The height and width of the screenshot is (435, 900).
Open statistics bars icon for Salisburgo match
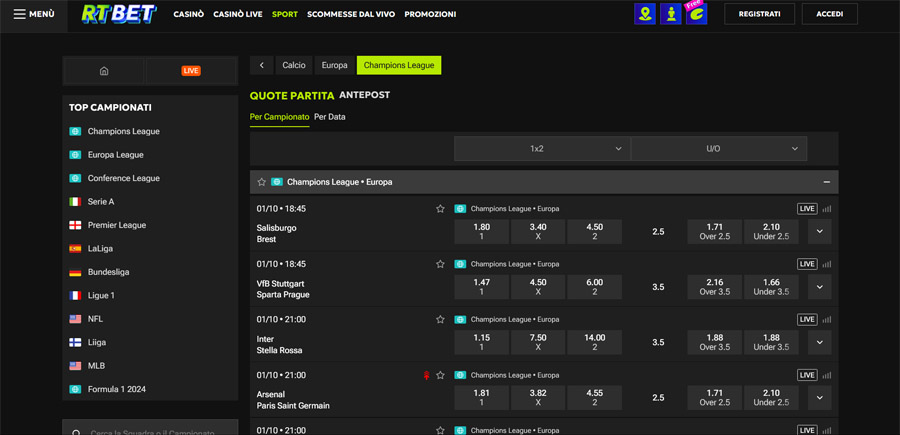827,209
